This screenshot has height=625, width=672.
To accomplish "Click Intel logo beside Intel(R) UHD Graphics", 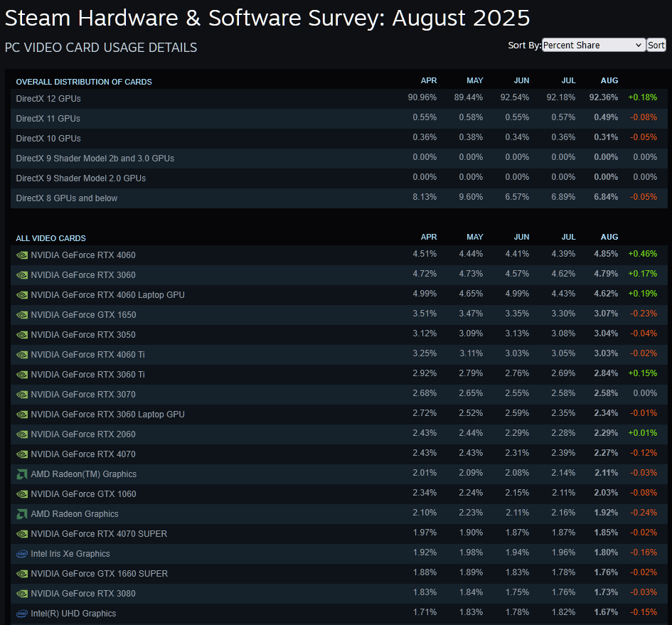I will 22,614.
